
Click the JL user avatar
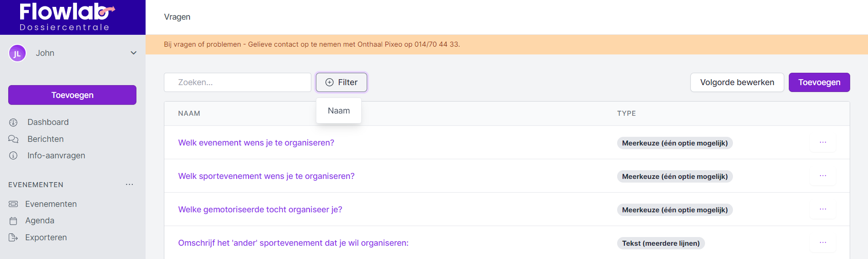coord(17,53)
